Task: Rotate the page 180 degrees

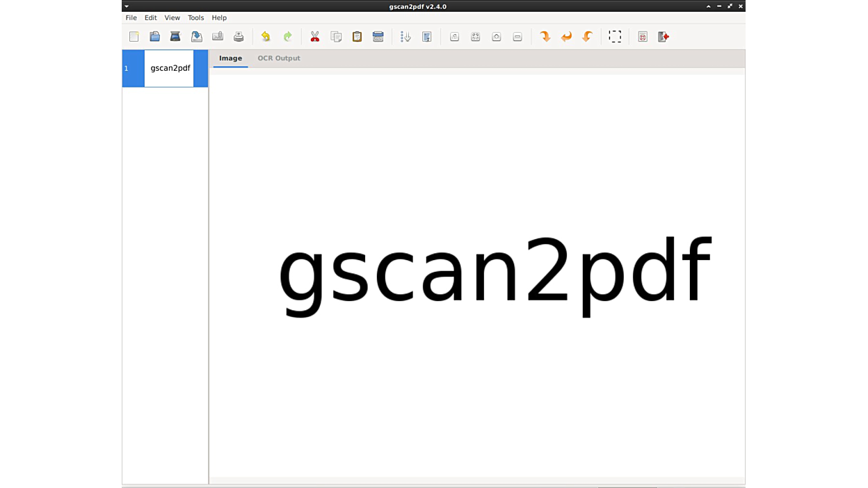Action: pos(566,37)
